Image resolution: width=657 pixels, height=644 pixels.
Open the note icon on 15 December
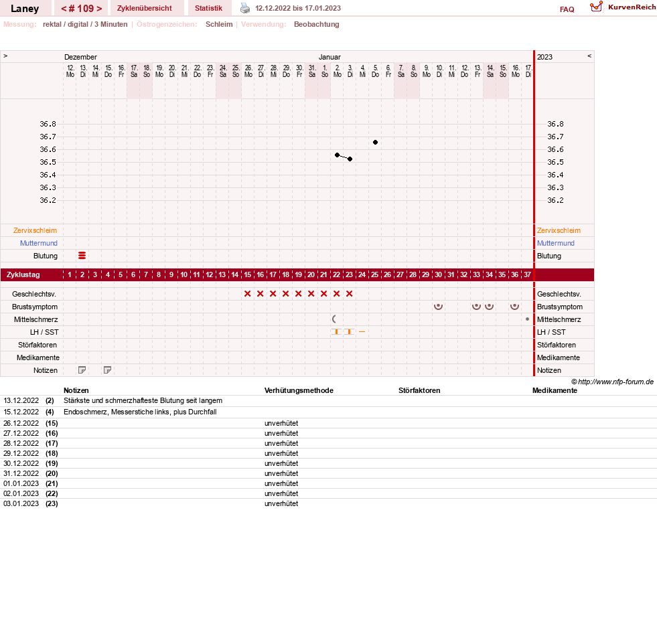[107, 370]
